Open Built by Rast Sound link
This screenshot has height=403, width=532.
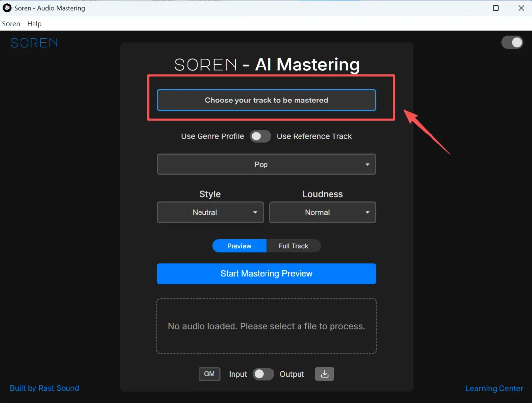tap(44, 388)
